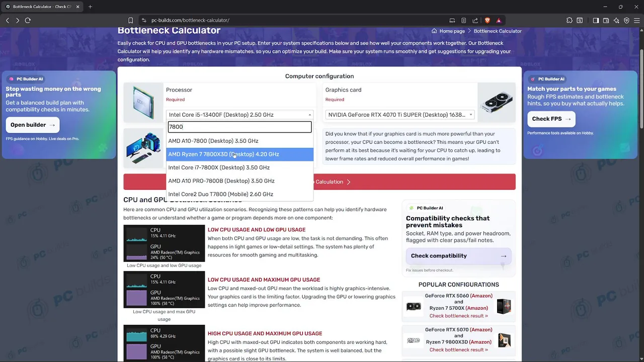Click the graphics card image

[497, 103]
